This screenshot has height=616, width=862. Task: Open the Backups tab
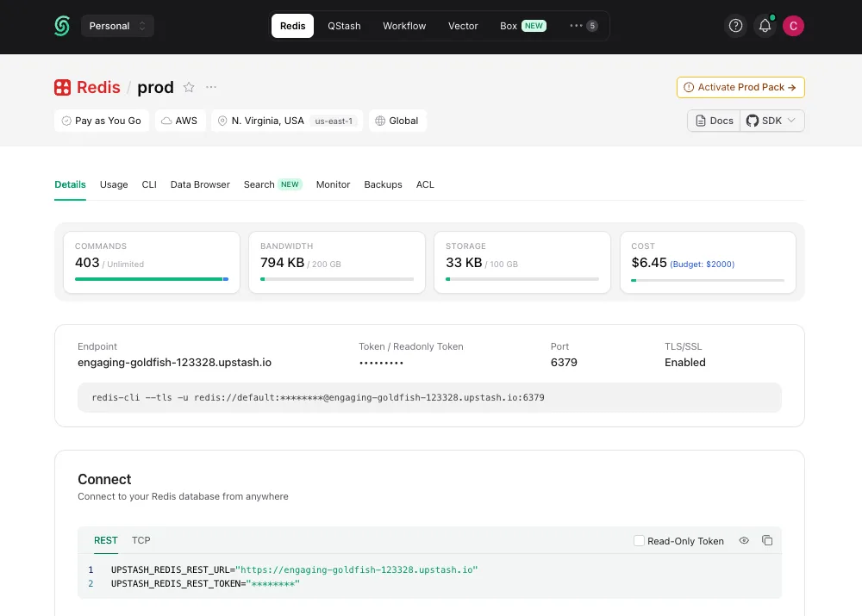pyautogui.click(x=383, y=184)
